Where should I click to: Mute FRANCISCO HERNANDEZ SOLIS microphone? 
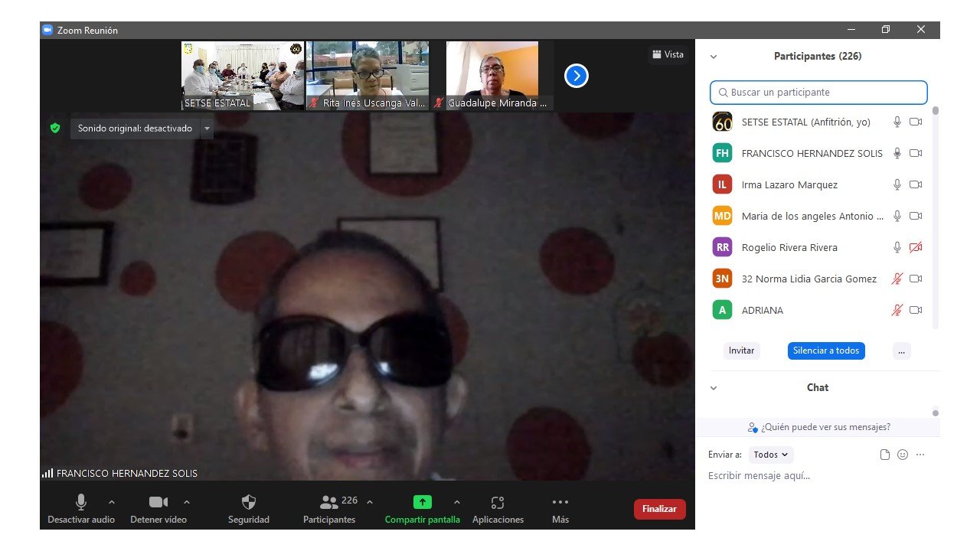pyautogui.click(x=897, y=153)
